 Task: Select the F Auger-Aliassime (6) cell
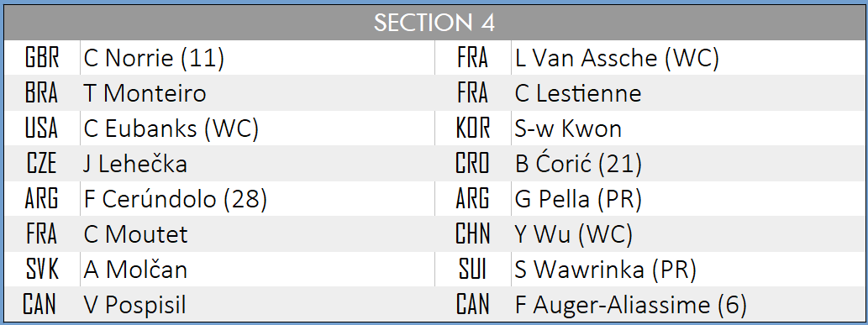coord(687,305)
